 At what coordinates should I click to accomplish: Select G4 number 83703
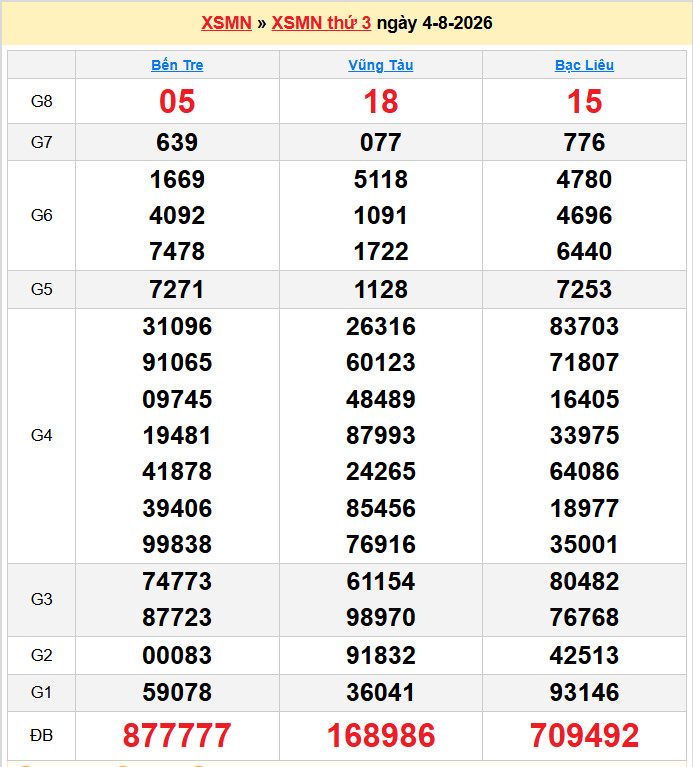click(x=584, y=326)
